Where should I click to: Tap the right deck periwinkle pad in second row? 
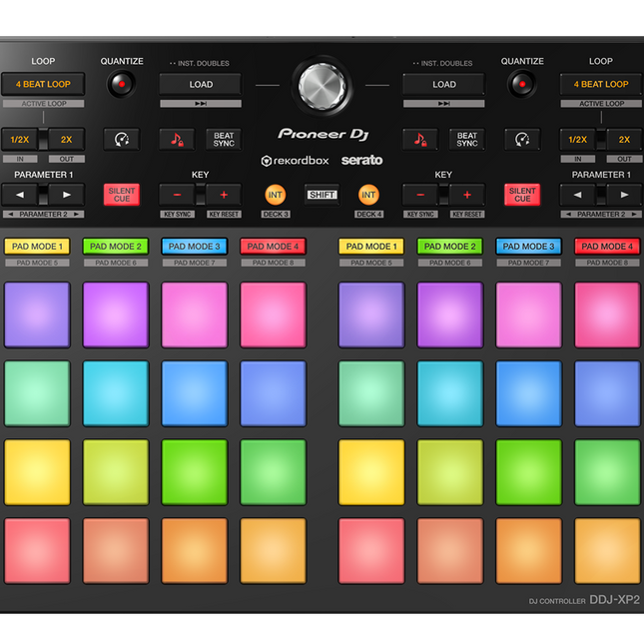607,393
